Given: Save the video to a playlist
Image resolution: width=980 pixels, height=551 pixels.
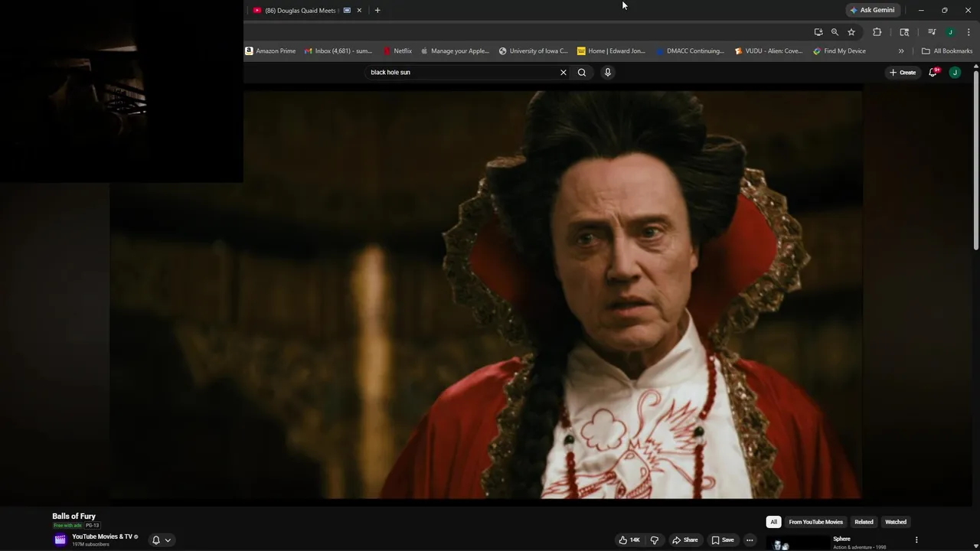Looking at the screenshot, I should click(x=723, y=540).
